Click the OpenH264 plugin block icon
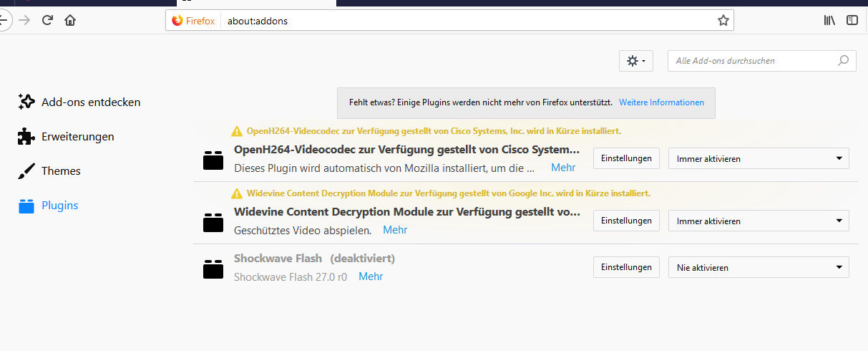This screenshot has width=868, height=351. [213, 160]
